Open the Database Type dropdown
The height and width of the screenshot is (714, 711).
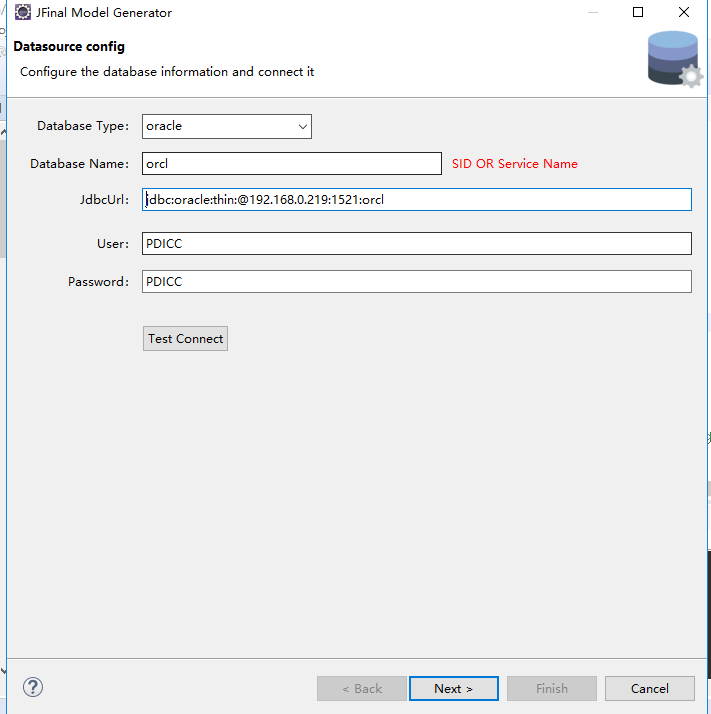tap(226, 126)
